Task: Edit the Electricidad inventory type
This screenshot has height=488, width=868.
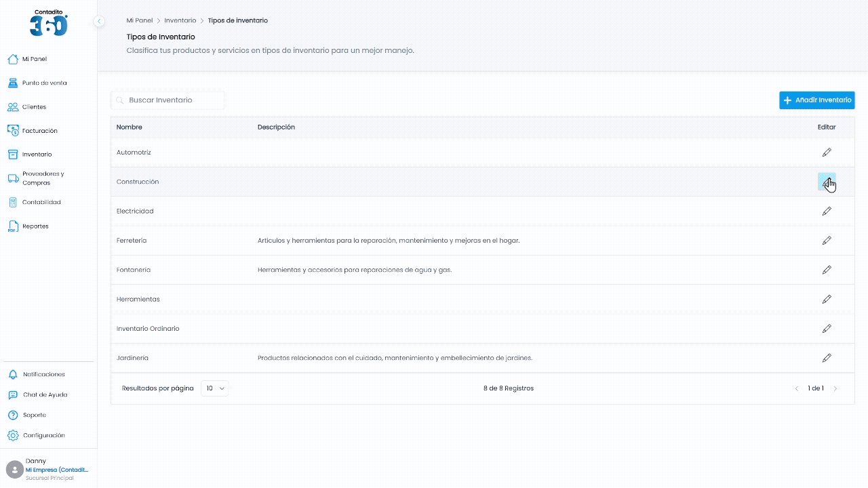Action: (827, 211)
